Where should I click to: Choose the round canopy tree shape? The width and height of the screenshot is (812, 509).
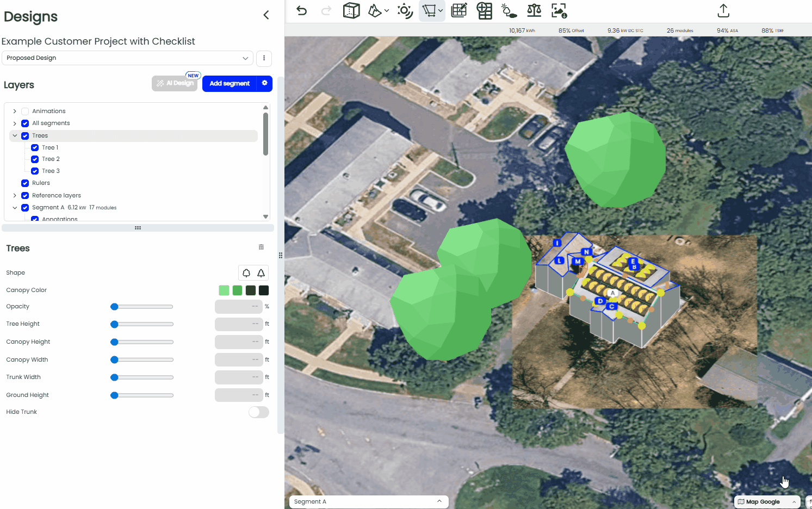click(x=246, y=273)
